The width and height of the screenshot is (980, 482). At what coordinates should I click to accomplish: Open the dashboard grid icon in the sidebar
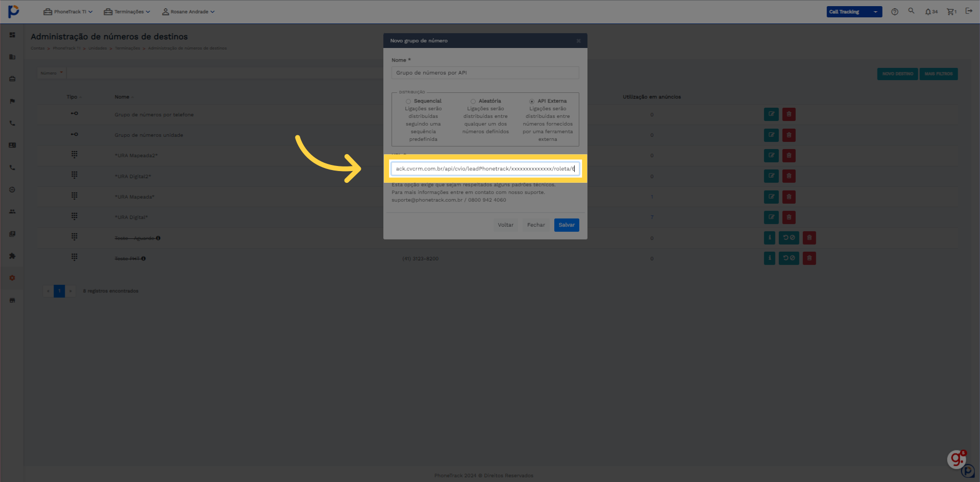click(x=12, y=35)
